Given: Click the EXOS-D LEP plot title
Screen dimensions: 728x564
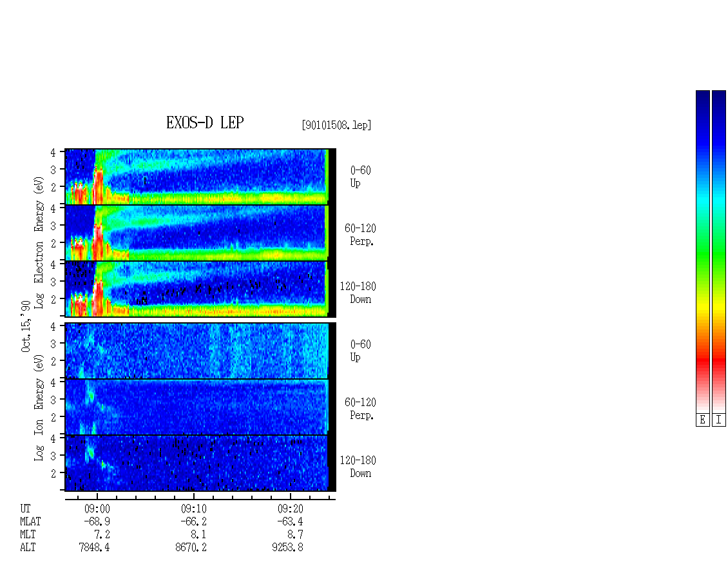Looking at the screenshot, I should [x=205, y=122].
